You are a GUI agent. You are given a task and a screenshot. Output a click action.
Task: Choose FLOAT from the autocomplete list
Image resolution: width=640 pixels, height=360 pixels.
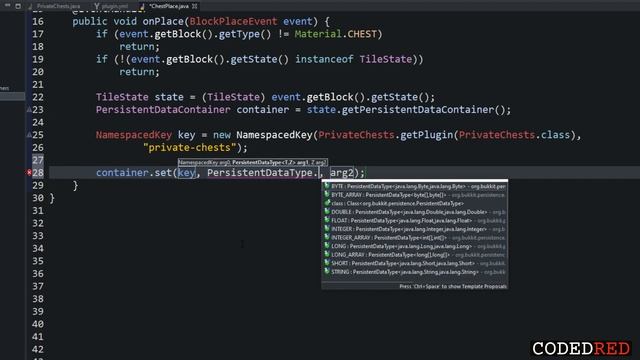click(x=415, y=220)
